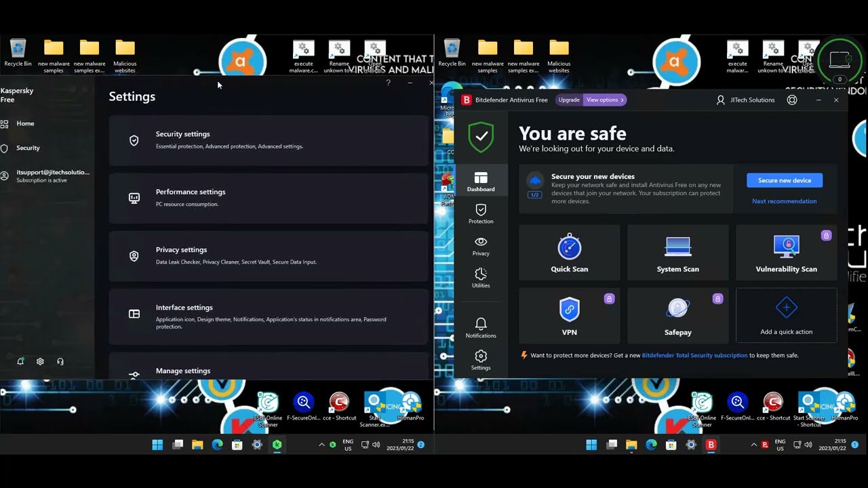Open the Safepay tile

677,316
